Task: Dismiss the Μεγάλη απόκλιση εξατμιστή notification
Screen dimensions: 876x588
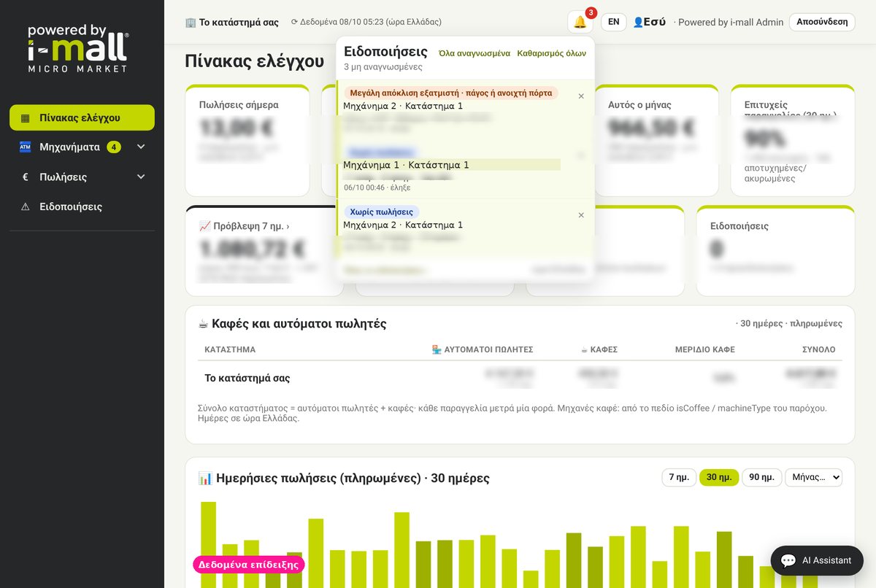Action: click(x=581, y=96)
